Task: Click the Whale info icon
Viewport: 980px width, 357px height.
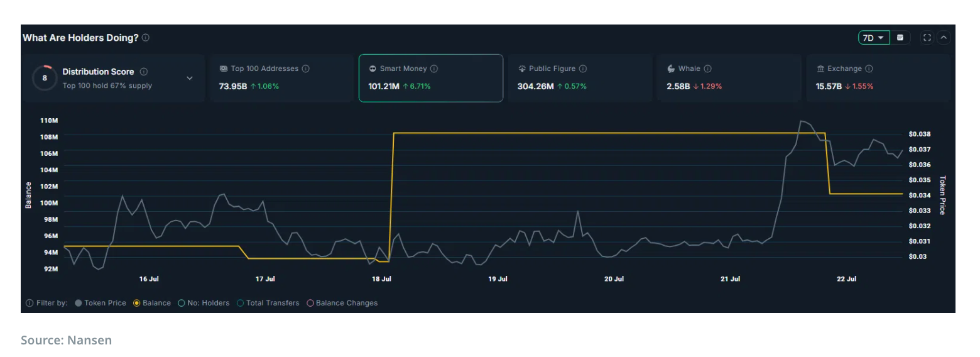Action: [x=708, y=69]
